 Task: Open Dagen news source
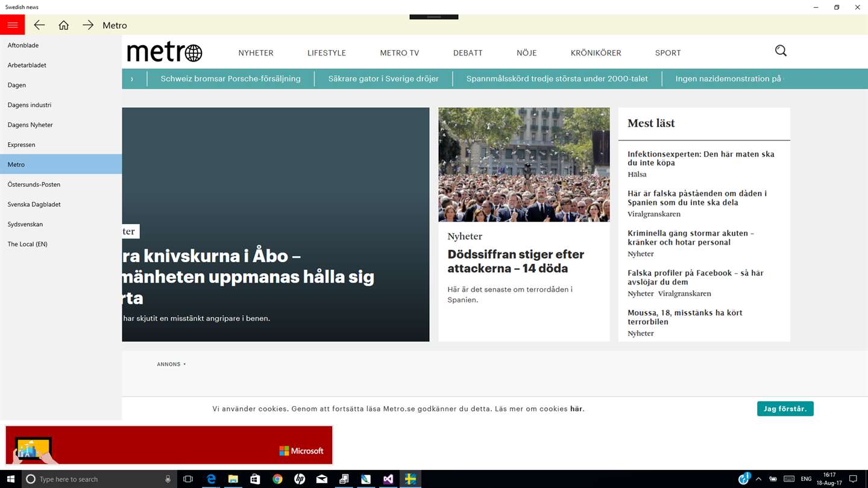click(x=61, y=85)
